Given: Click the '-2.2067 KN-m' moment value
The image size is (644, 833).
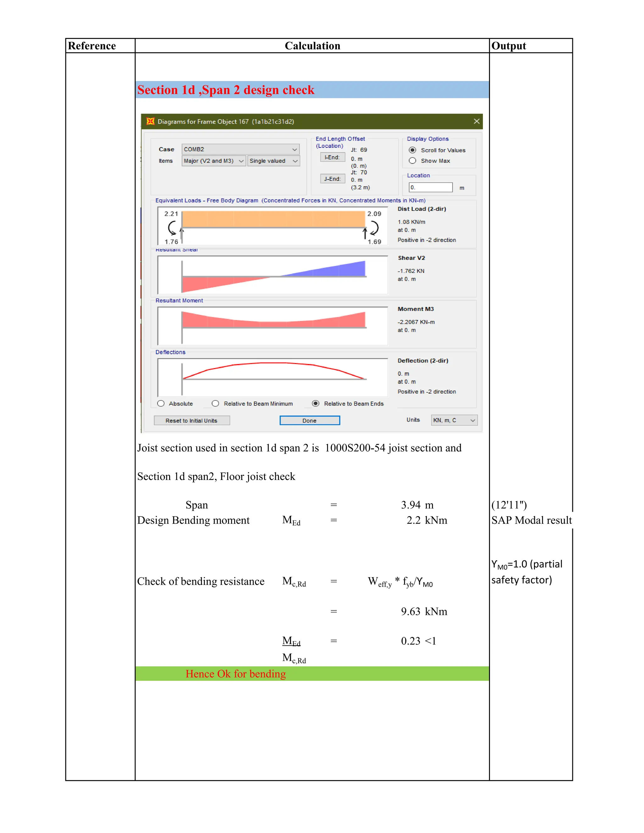Looking at the screenshot, I should 416,322.
